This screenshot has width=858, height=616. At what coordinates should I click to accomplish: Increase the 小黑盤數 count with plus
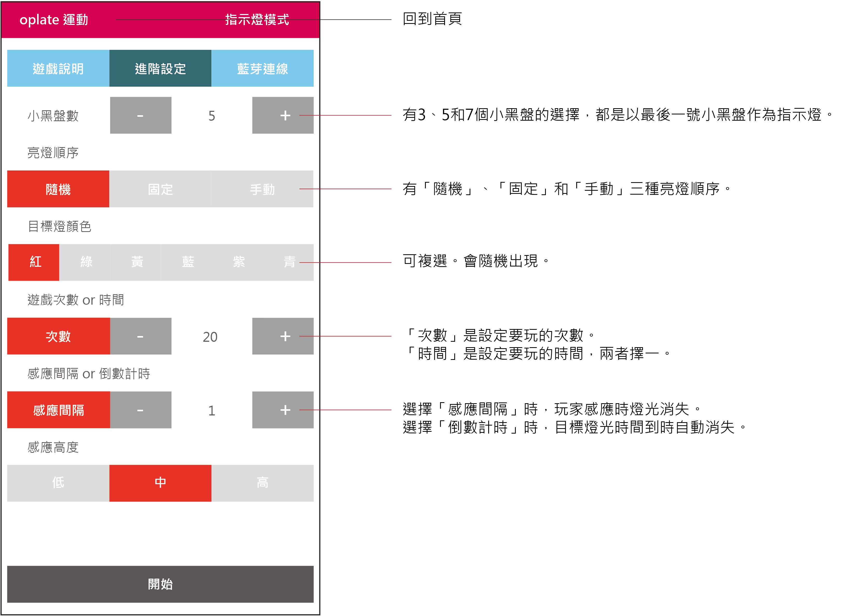click(283, 115)
